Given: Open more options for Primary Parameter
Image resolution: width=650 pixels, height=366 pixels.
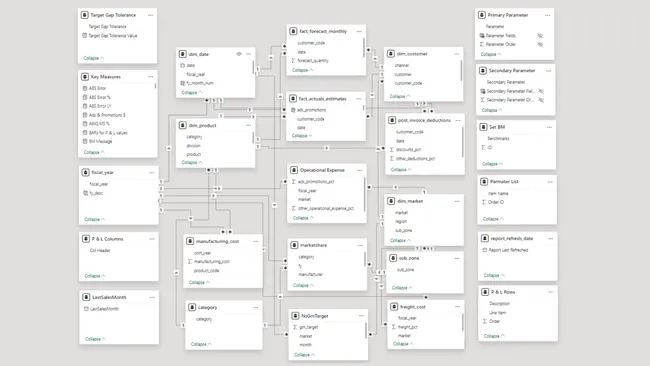Looking at the screenshot, I should [548, 15].
